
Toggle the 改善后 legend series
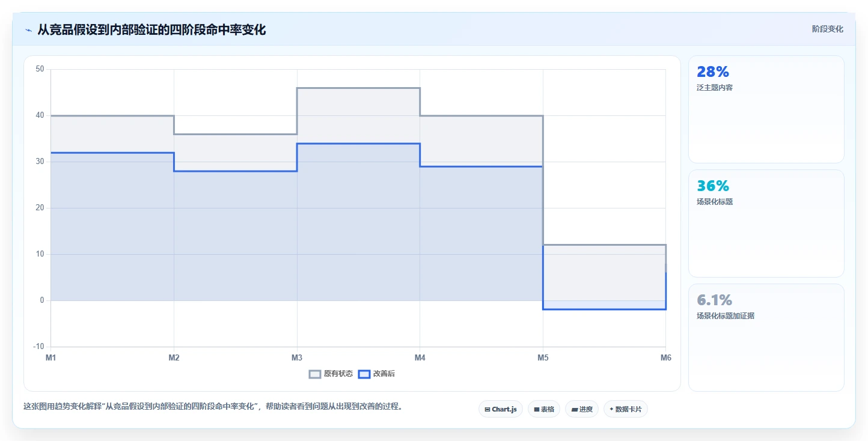[x=376, y=374]
